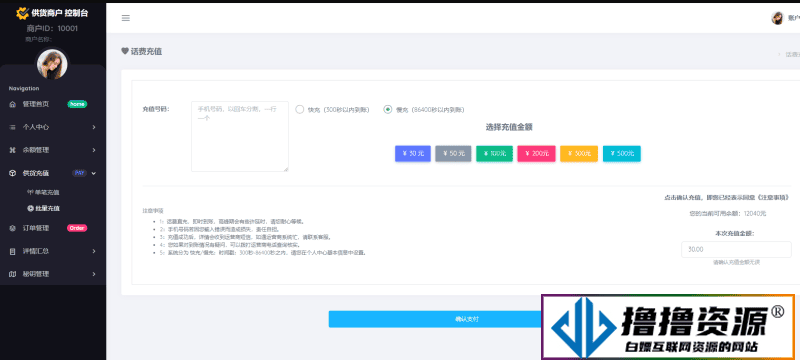Click the 充值号码 phone numbers text area
Viewport: 800px width, 360px height.
pos(240,136)
